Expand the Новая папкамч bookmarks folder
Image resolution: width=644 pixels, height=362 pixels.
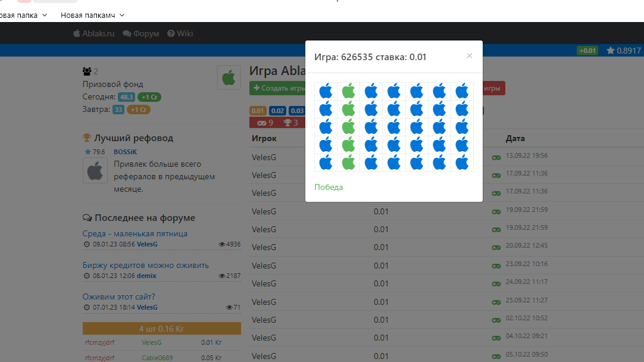(92, 15)
